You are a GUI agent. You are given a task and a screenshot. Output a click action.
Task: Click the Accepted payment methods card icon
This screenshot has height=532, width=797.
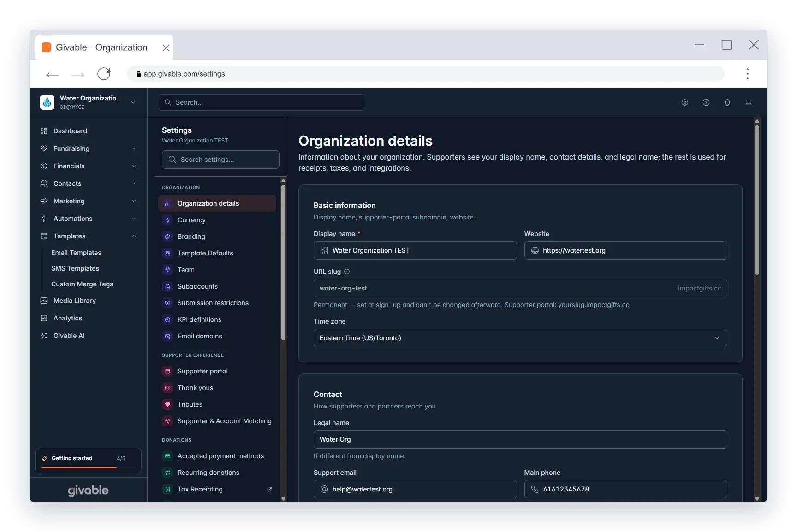tap(168, 456)
